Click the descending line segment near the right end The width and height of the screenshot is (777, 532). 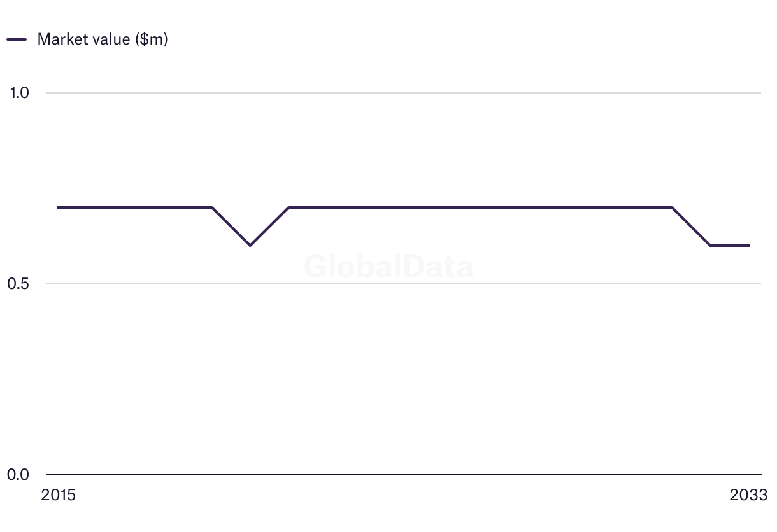coord(692,227)
